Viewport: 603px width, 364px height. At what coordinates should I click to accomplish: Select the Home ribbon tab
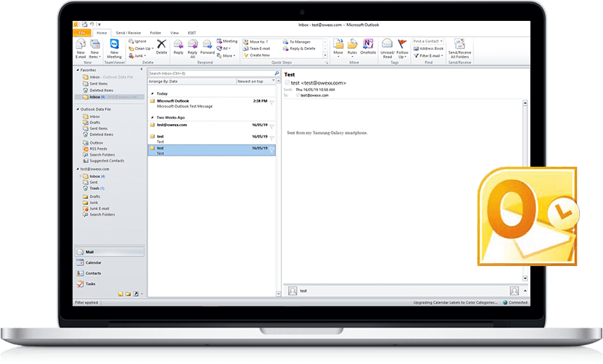102,33
